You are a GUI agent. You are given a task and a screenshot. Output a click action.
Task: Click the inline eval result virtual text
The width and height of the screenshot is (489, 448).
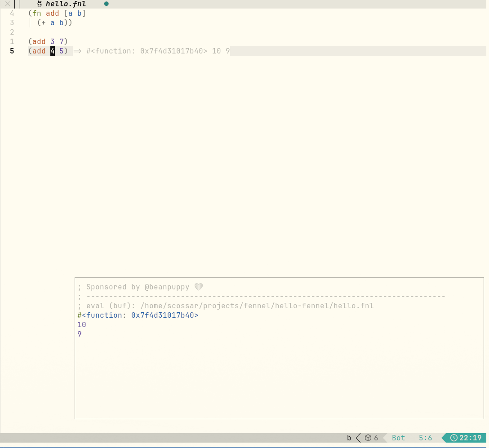coord(152,51)
